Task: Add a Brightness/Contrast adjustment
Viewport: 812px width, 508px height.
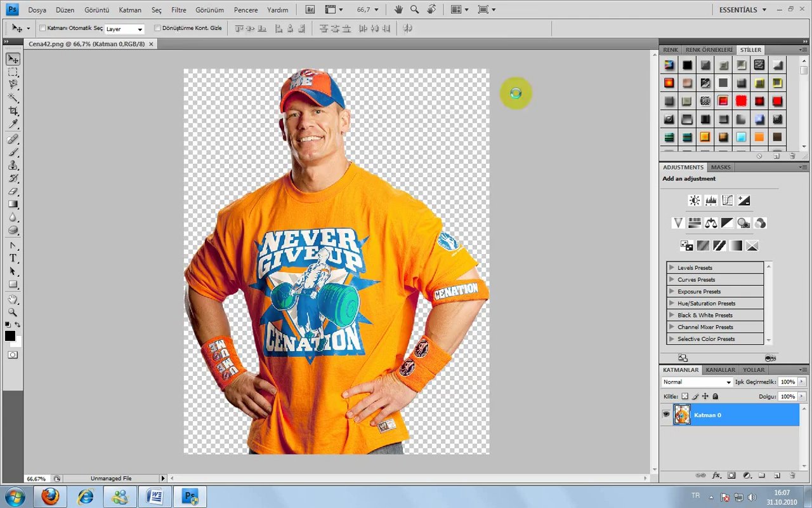Action: click(695, 201)
